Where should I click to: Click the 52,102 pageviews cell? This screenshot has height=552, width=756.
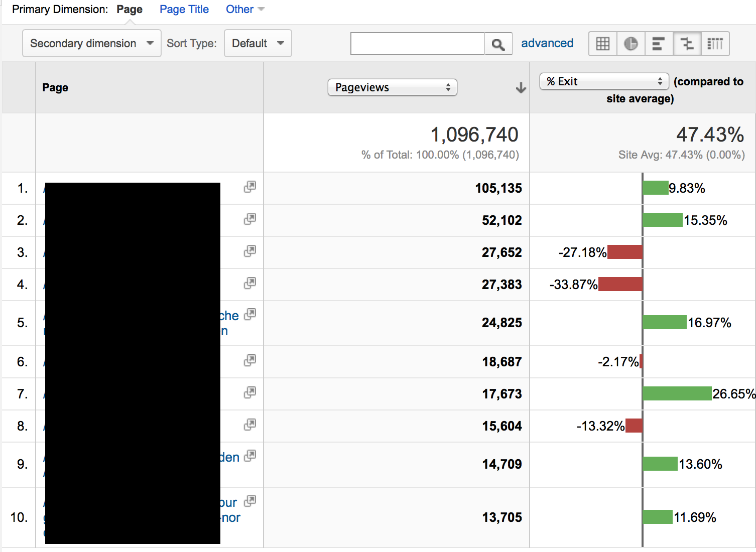point(502,220)
